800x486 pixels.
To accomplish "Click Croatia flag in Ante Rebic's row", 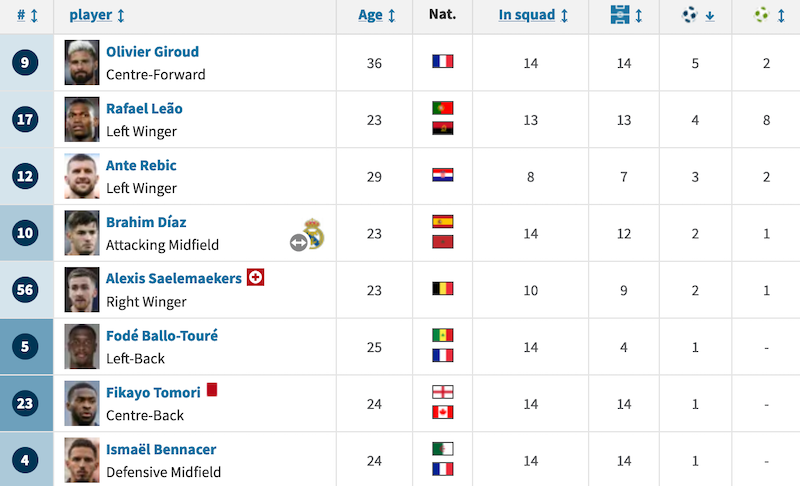I will click(x=442, y=175).
